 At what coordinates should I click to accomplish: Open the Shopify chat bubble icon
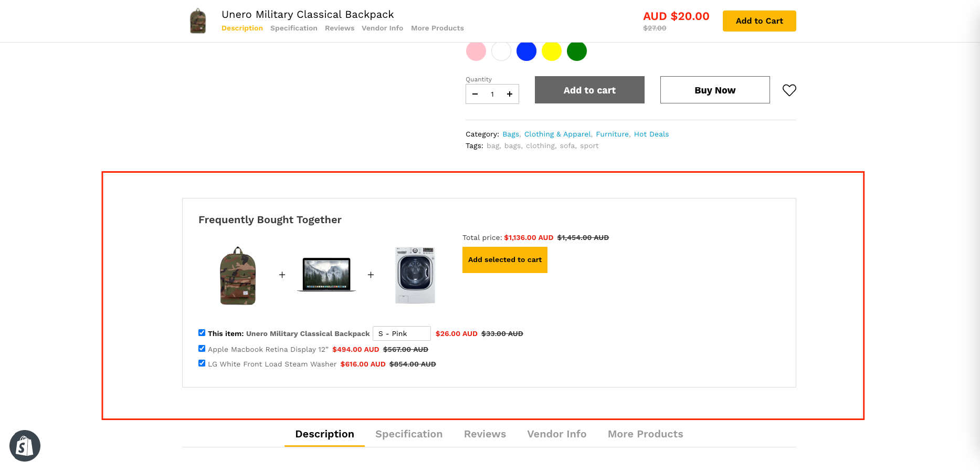(25, 446)
